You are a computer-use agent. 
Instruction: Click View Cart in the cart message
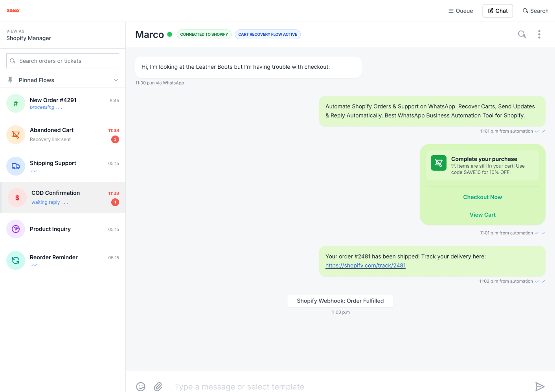[483, 215]
